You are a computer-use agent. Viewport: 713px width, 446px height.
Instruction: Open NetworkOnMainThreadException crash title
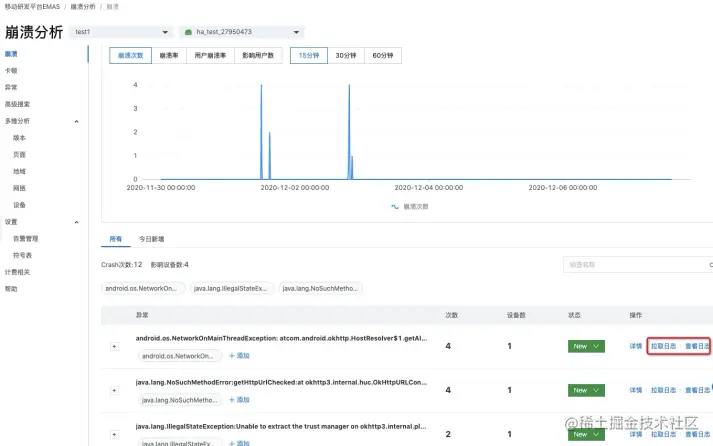281,338
